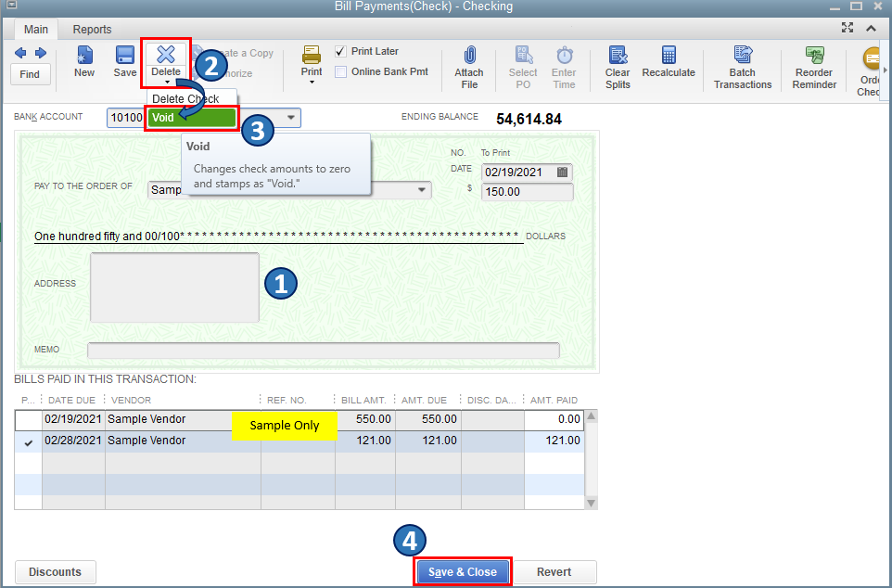Toggle full screen view icon
Viewport: 892px width, 588px height.
click(847, 28)
